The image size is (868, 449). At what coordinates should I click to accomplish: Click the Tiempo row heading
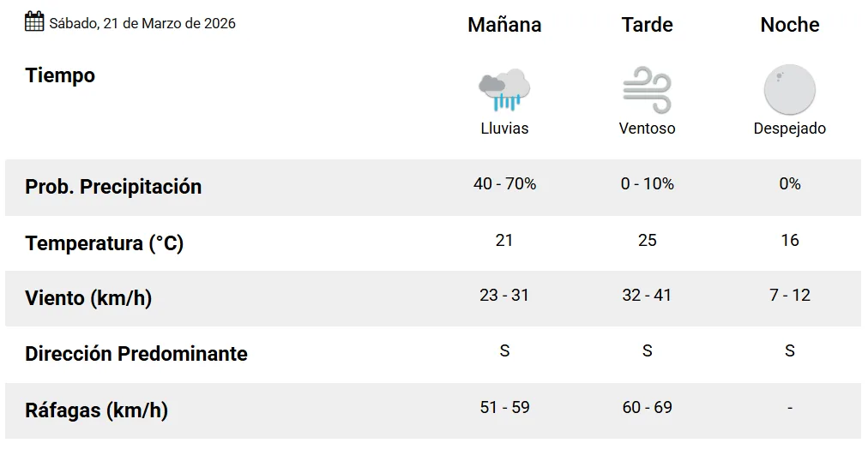pyautogui.click(x=60, y=75)
